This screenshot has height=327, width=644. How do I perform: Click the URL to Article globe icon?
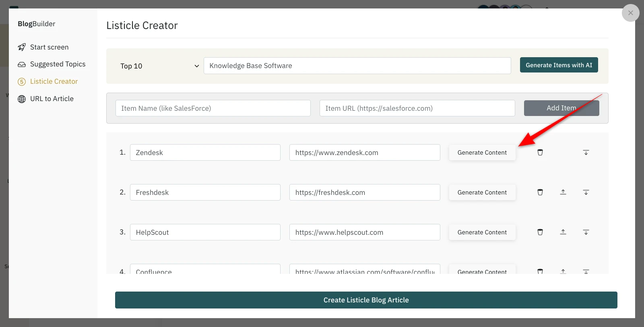coord(22,99)
